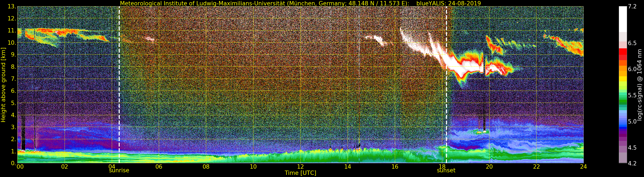The image size is (644, 177).
Task: Select the "04" time tick label
Action: click(112, 167)
